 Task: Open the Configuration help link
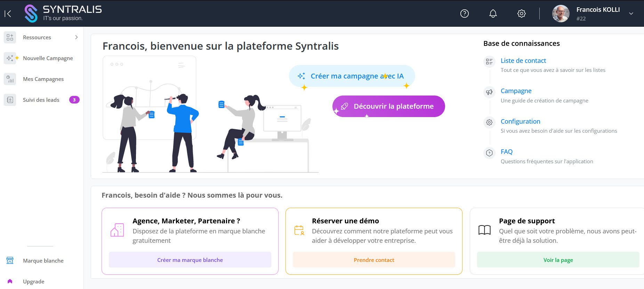click(521, 121)
